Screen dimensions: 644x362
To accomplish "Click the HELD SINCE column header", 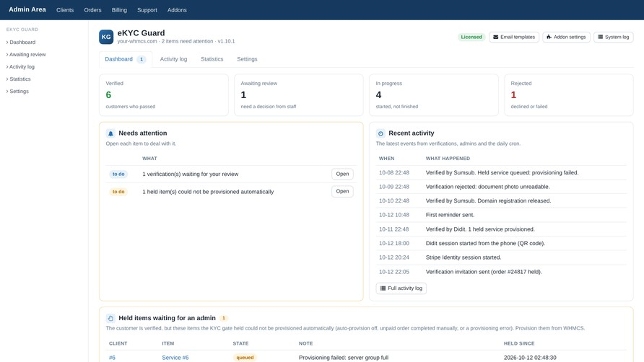I will [x=519, y=343].
